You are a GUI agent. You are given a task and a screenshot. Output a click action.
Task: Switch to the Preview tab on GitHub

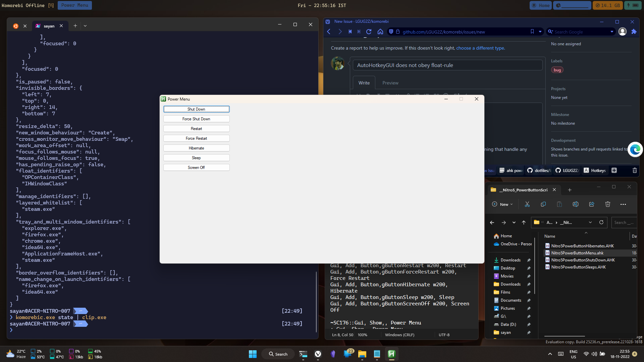[x=390, y=82]
